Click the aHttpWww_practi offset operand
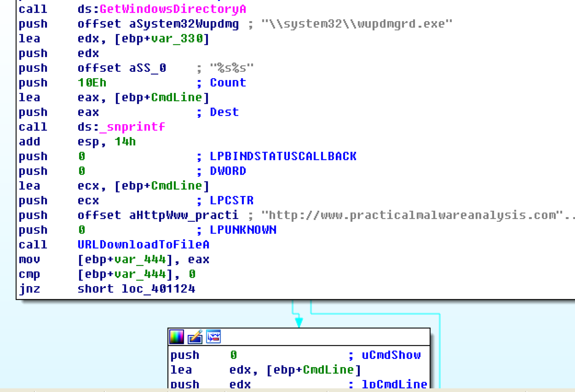Image resolution: width=575 pixels, height=392 pixels. click(x=184, y=215)
